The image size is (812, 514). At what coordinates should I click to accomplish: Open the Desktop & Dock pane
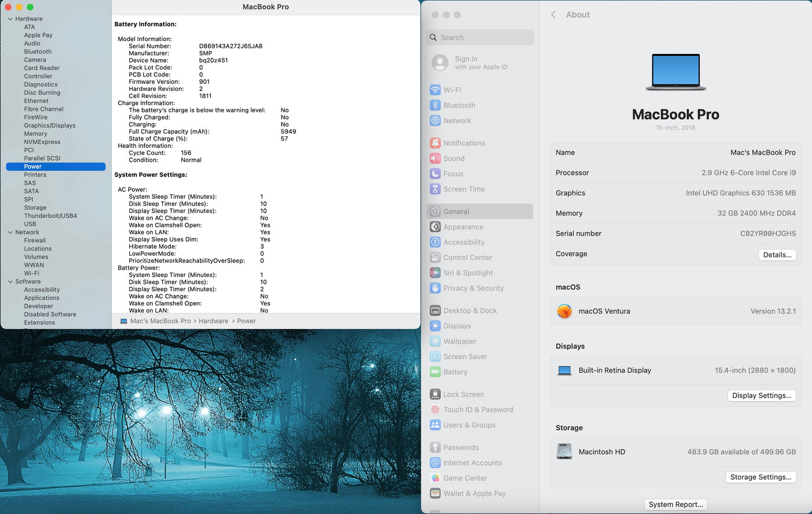(x=470, y=311)
